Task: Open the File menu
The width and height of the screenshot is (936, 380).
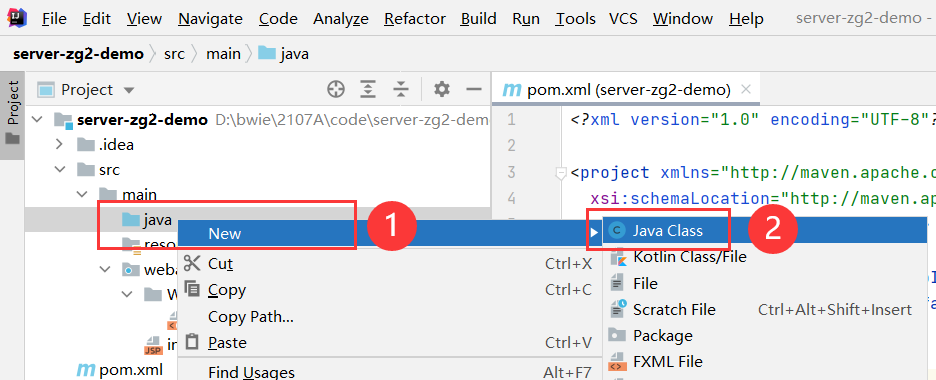Action: [54, 18]
